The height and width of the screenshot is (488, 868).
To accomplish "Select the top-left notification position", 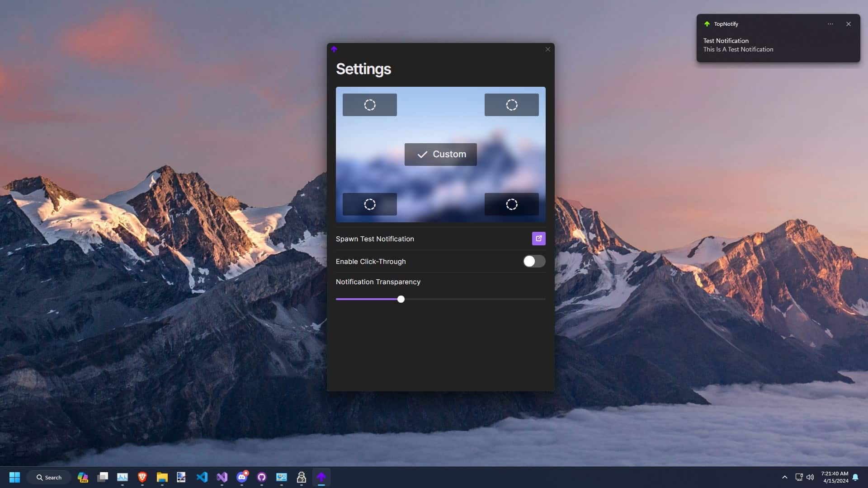I will pos(369,104).
